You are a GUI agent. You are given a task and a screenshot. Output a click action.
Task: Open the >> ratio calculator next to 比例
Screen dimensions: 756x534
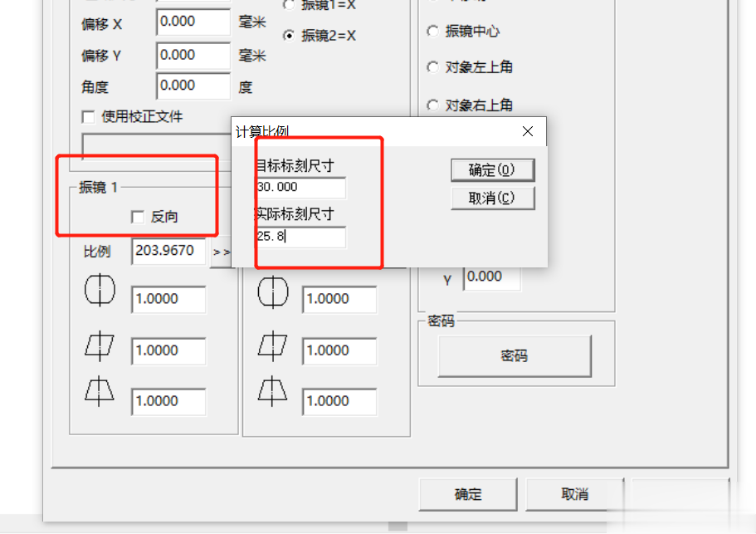[221, 252]
